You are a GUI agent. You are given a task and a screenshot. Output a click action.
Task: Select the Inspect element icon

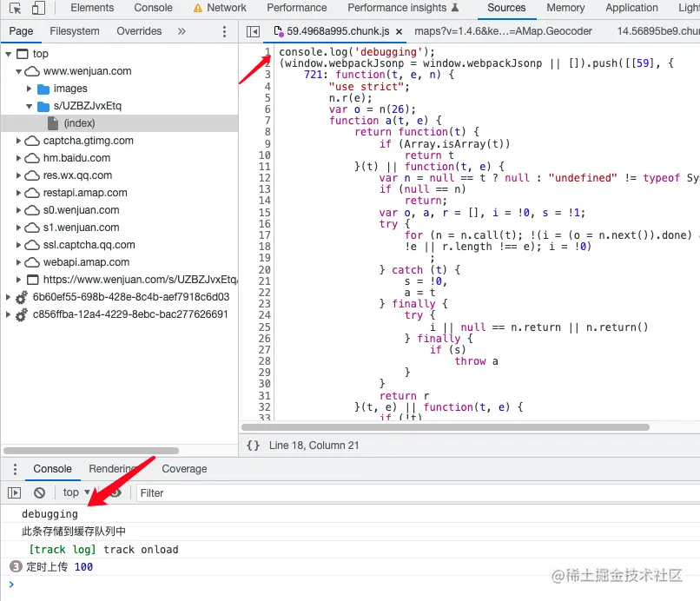click(x=14, y=8)
